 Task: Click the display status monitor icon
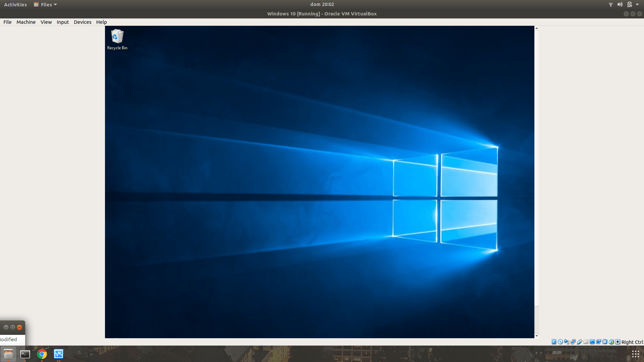point(592,342)
